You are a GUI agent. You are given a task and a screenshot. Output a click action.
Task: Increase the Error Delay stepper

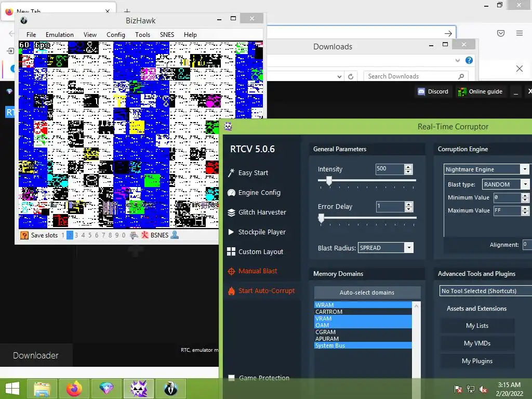click(x=408, y=204)
